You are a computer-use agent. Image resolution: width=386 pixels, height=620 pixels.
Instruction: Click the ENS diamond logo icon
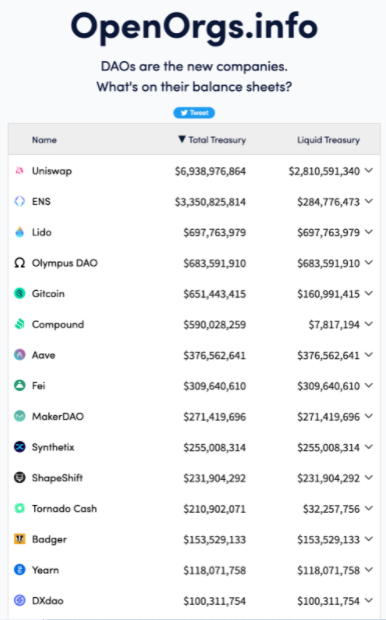(19, 201)
